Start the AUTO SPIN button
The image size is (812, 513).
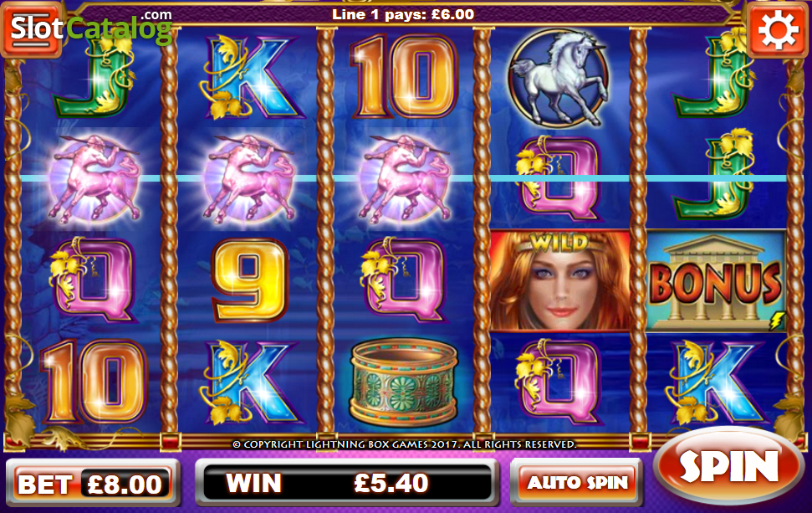tap(576, 482)
